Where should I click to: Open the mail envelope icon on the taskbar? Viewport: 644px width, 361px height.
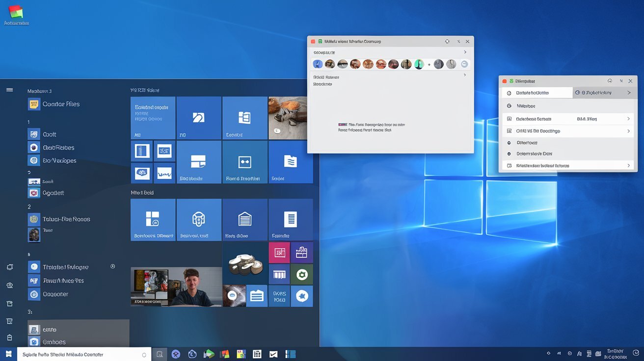click(273, 354)
